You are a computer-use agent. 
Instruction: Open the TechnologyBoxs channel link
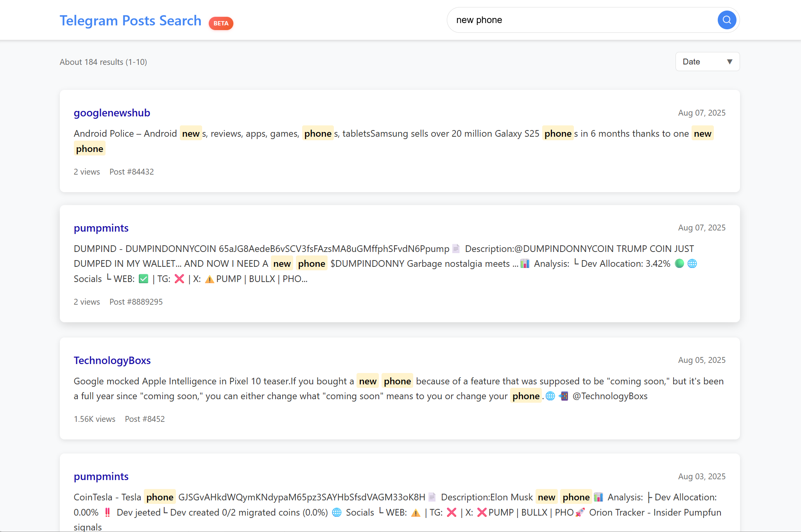[112, 361]
